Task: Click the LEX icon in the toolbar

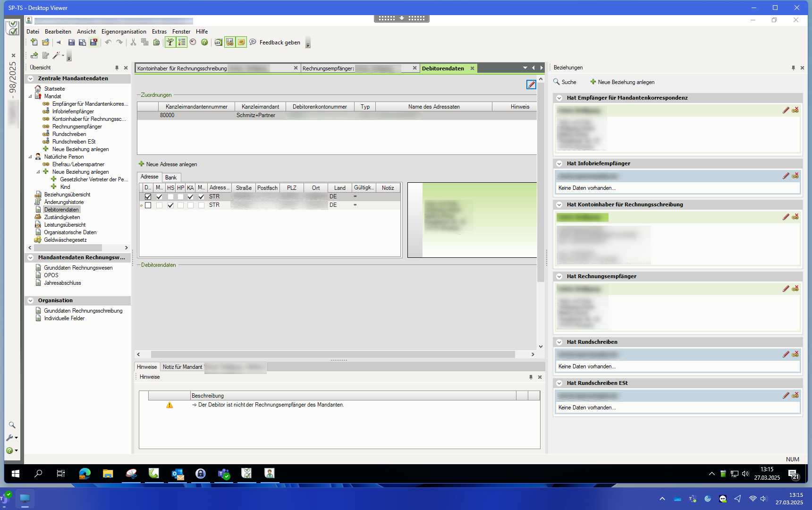Action: pyautogui.click(x=218, y=42)
